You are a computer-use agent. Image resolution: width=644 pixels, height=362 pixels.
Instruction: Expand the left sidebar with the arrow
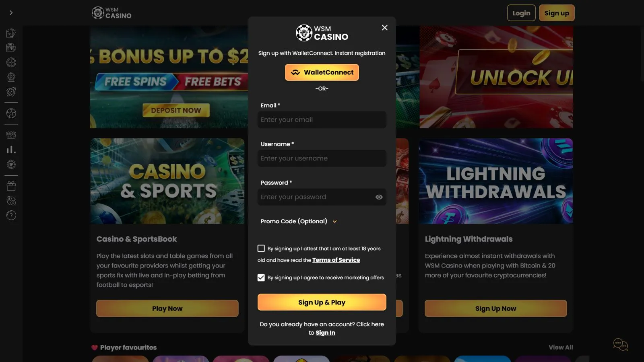11,13
